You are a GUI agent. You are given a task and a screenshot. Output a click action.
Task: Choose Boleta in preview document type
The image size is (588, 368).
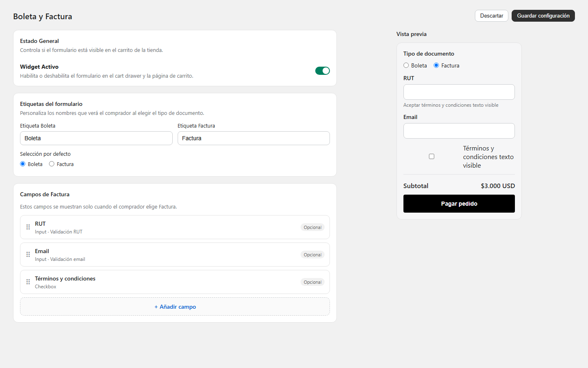[406, 65]
